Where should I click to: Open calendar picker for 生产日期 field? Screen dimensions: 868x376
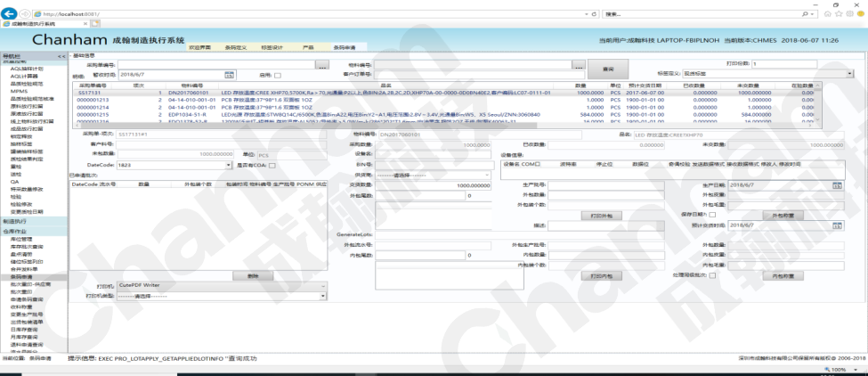(x=837, y=185)
